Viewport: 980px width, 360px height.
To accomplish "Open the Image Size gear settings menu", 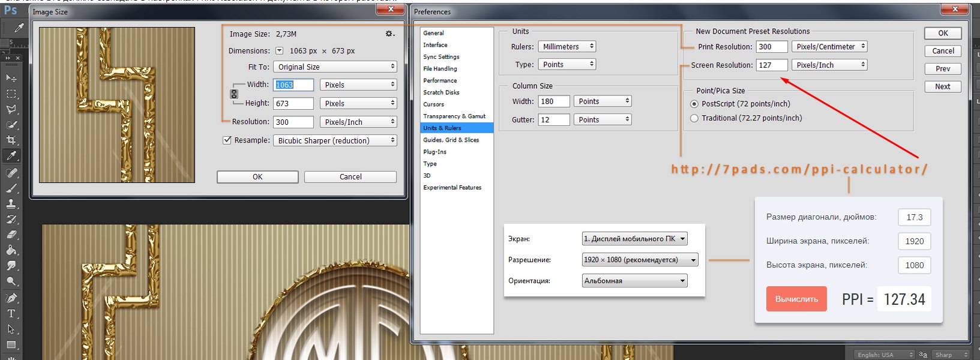I will coord(390,34).
